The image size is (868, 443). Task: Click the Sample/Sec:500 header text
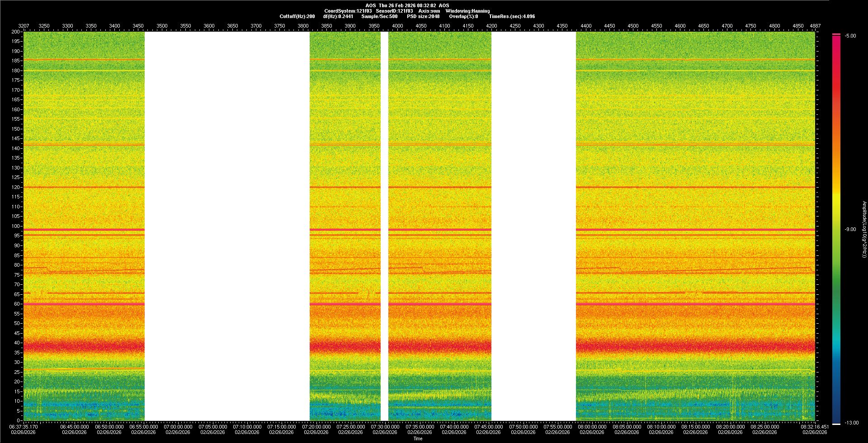point(379,16)
